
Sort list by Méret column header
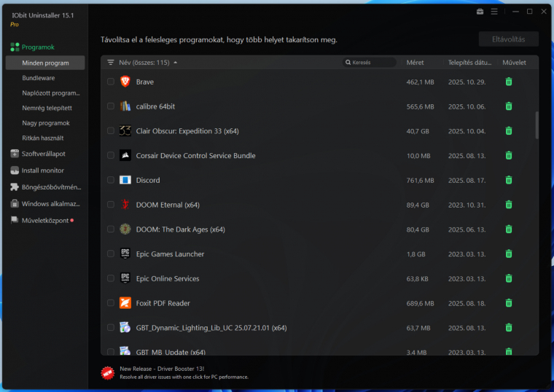[x=415, y=63]
